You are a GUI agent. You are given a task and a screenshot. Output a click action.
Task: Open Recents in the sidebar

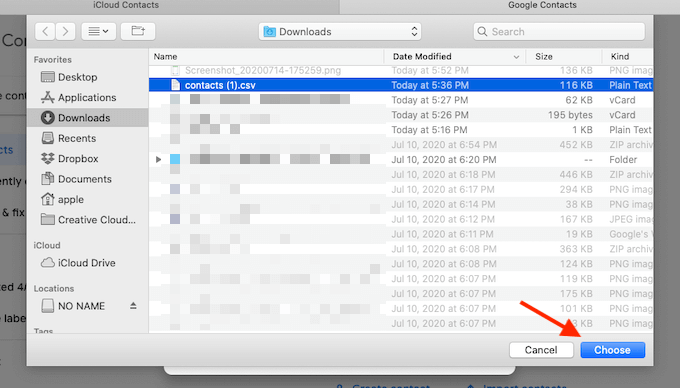(x=88, y=138)
